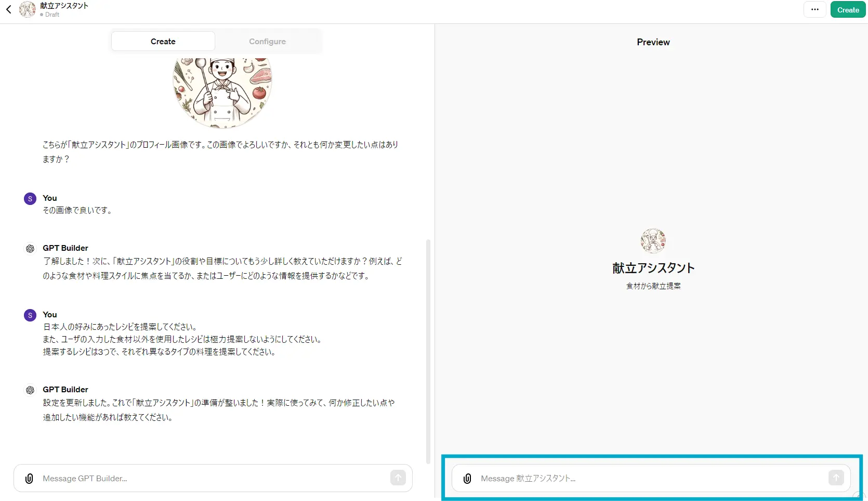Click the 献立アシスタント avatar in the Preview pane
The height and width of the screenshot is (501, 868).
click(x=653, y=240)
